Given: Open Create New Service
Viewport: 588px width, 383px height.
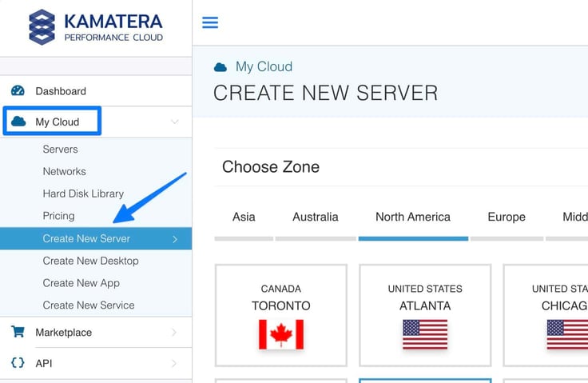Looking at the screenshot, I should [89, 305].
